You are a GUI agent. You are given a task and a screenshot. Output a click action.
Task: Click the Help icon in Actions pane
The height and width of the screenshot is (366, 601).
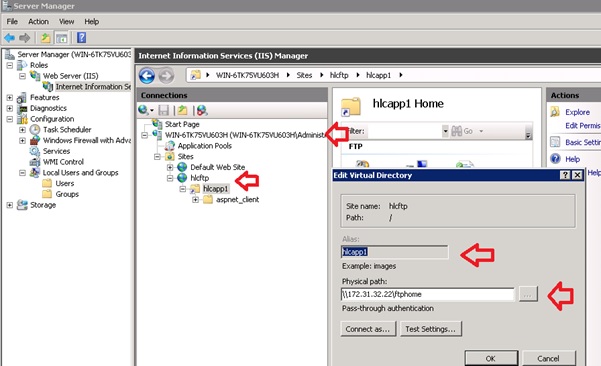555,159
